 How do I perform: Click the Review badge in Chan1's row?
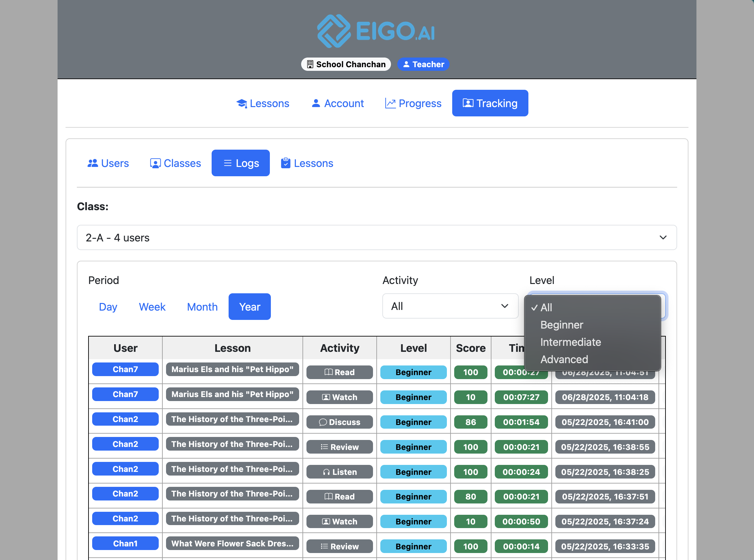(x=339, y=547)
